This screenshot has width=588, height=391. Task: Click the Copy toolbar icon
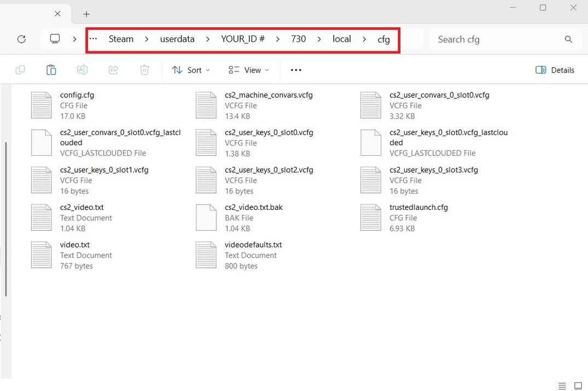click(20, 70)
